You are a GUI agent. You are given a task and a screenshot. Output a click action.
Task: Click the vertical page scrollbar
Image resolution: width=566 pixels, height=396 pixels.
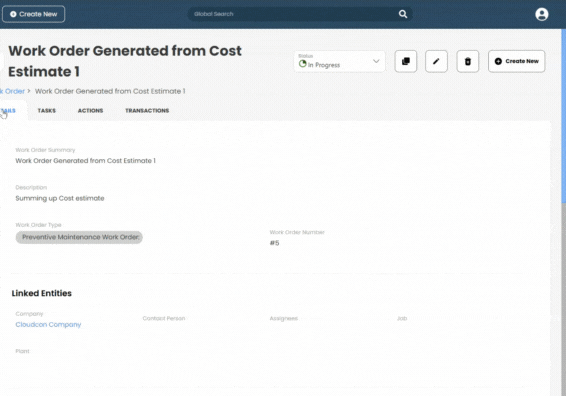point(563,116)
